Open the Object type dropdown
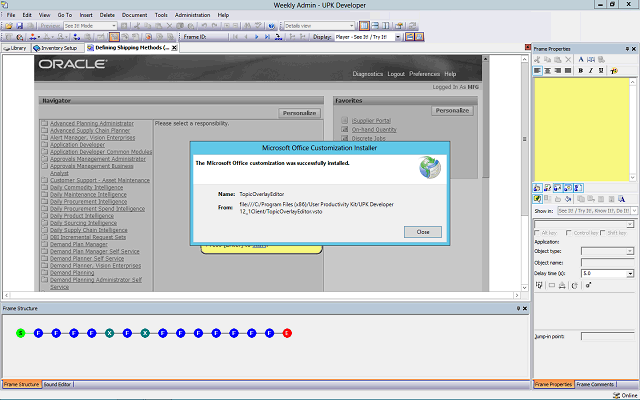 (x=631, y=251)
